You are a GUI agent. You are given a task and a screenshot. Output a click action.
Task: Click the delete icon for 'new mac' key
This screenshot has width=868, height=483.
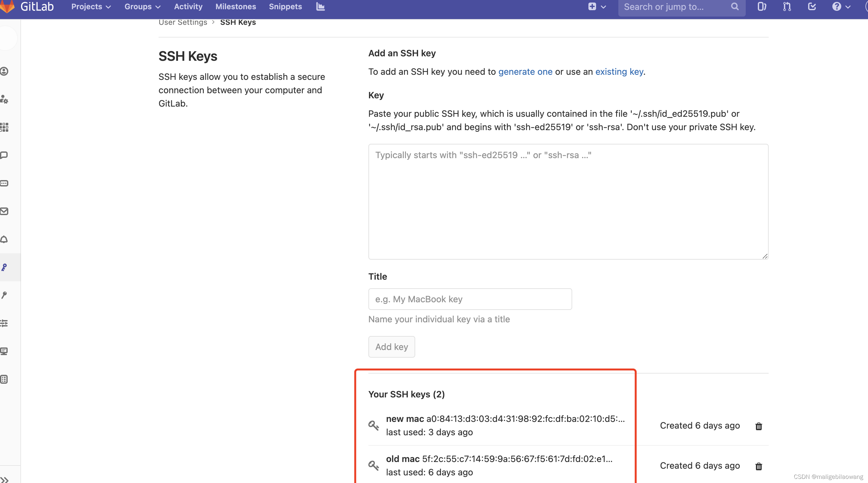tap(758, 425)
